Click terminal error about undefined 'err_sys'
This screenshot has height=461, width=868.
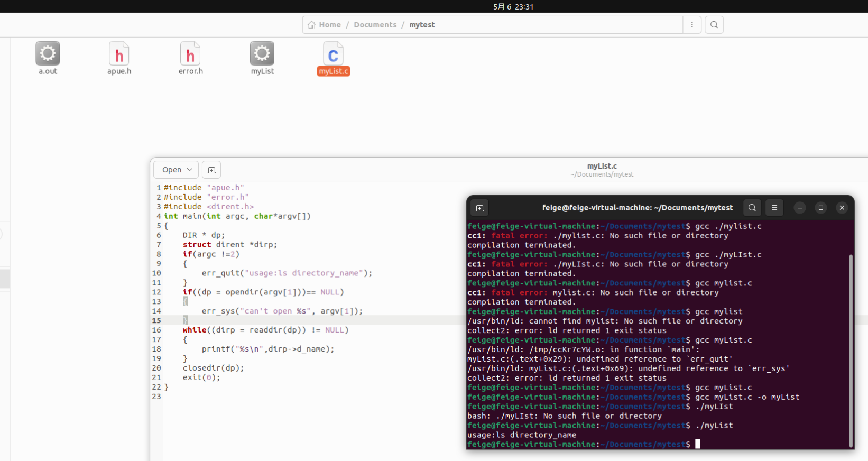click(629, 368)
